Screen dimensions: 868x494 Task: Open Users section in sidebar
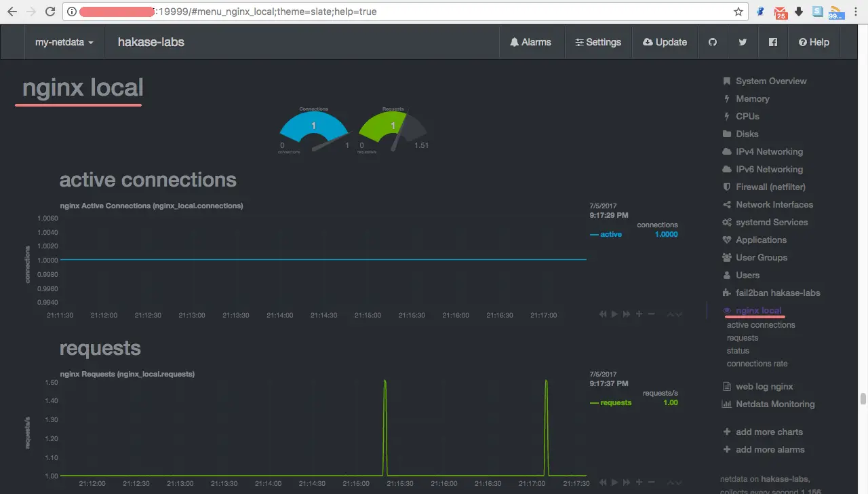741,275
